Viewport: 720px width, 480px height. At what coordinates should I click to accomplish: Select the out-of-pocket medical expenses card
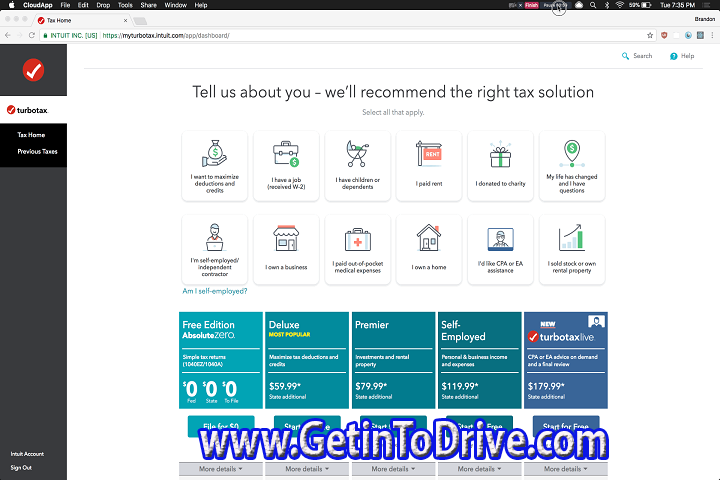click(357, 249)
